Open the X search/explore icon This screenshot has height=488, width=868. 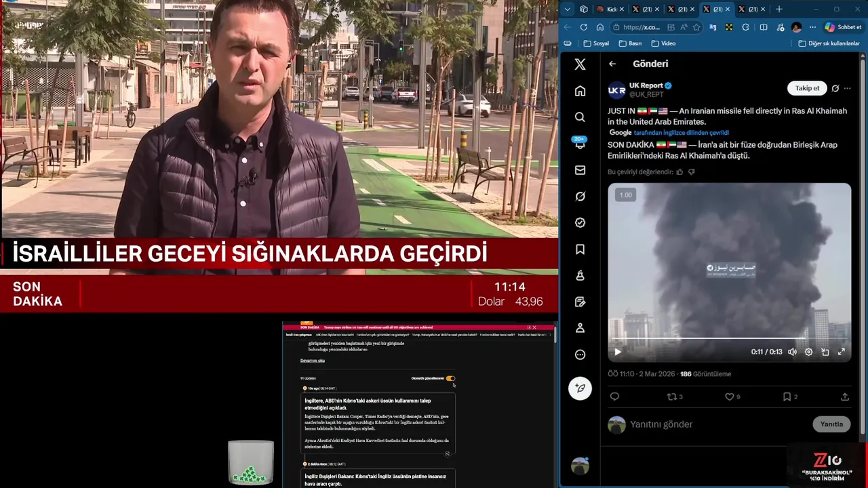[580, 117]
